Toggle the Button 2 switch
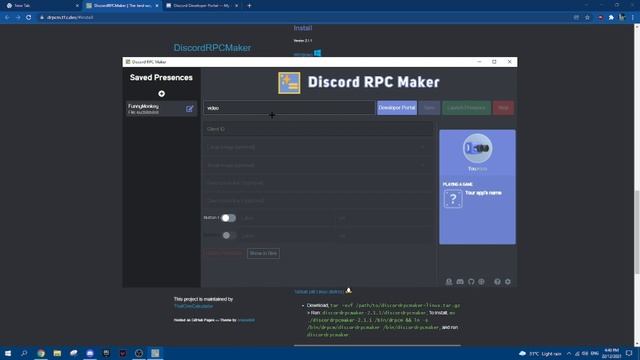 [x=228, y=236]
